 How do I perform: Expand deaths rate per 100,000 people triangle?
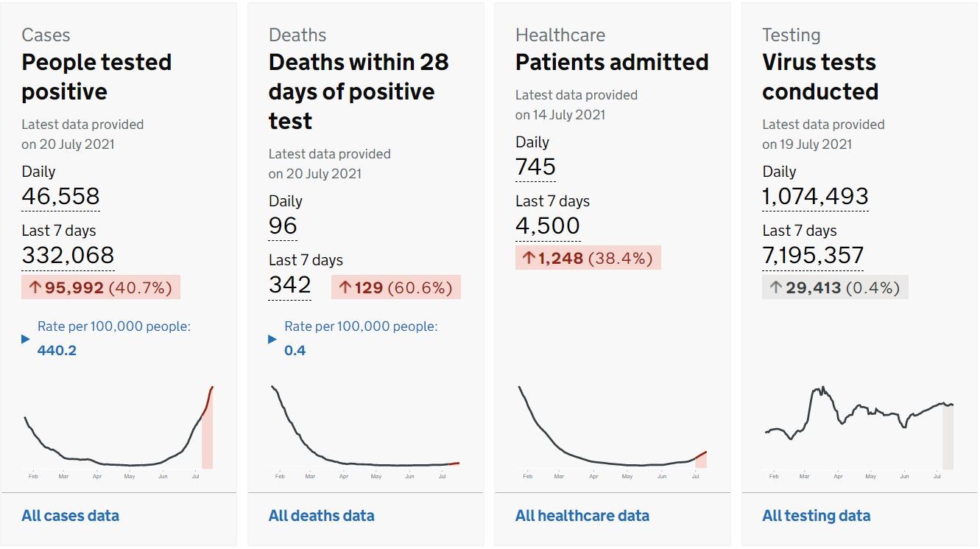(272, 339)
